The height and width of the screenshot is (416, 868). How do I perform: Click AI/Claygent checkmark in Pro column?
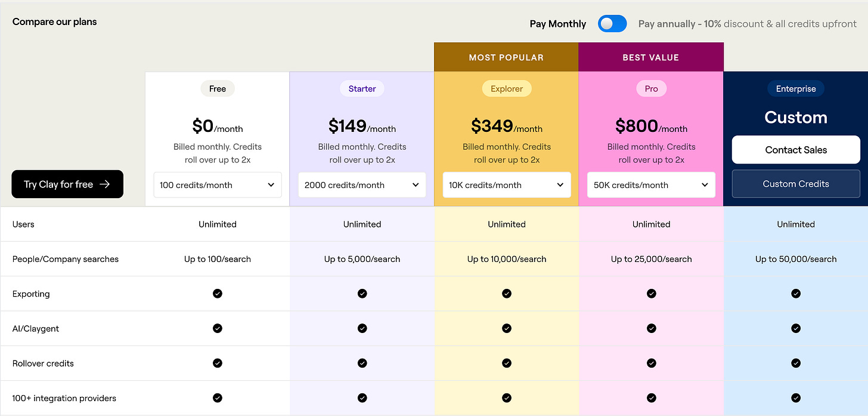[x=651, y=328]
